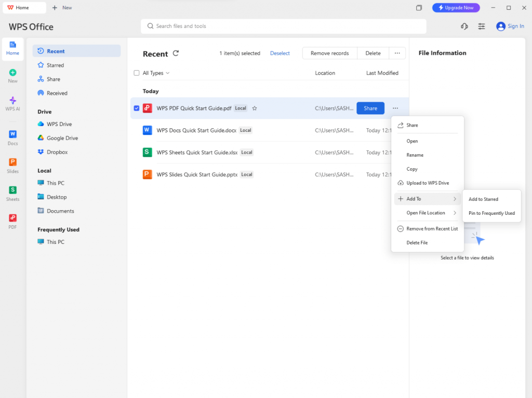Click the refresh icon next to Recent
532x398 pixels.
(x=176, y=53)
